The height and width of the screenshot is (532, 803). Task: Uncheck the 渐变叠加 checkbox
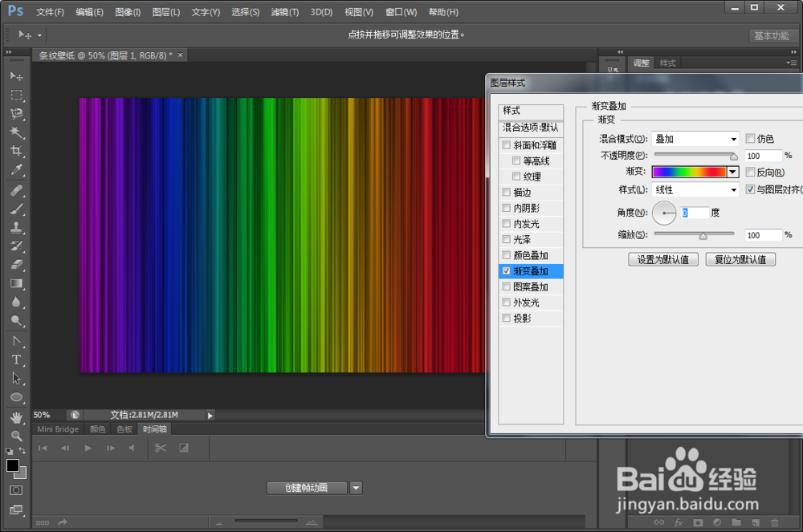(x=507, y=270)
